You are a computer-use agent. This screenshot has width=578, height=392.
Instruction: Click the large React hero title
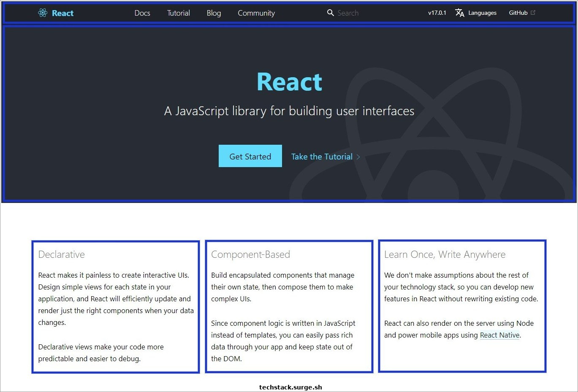(x=290, y=82)
